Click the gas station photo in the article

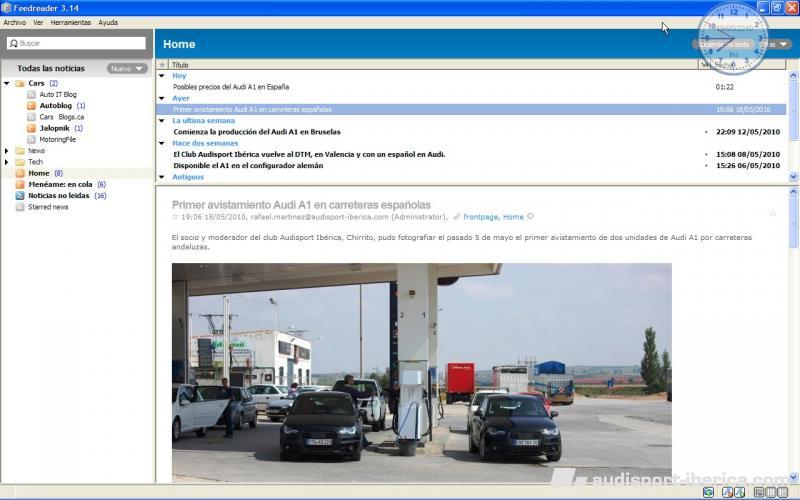pyautogui.click(x=422, y=372)
